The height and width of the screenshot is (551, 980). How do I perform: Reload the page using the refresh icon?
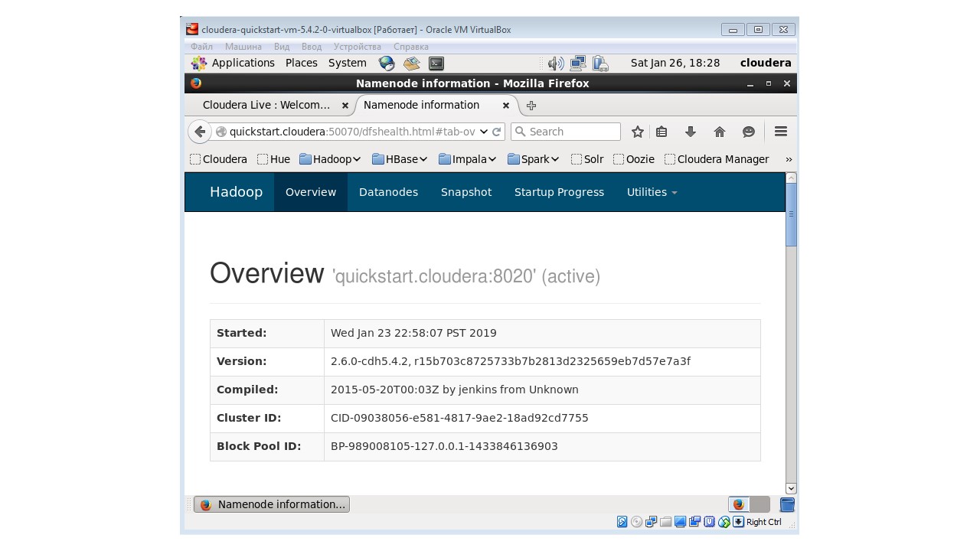496,132
